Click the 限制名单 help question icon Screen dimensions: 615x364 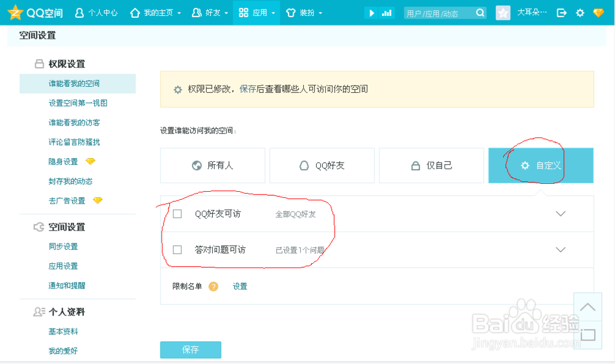click(213, 287)
